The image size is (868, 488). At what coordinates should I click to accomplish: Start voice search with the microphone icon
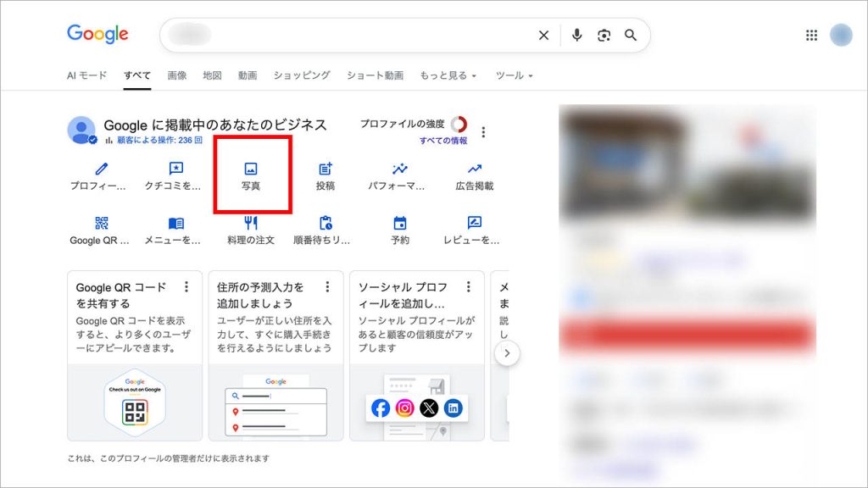pyautogui.click(x=576, y=36)
